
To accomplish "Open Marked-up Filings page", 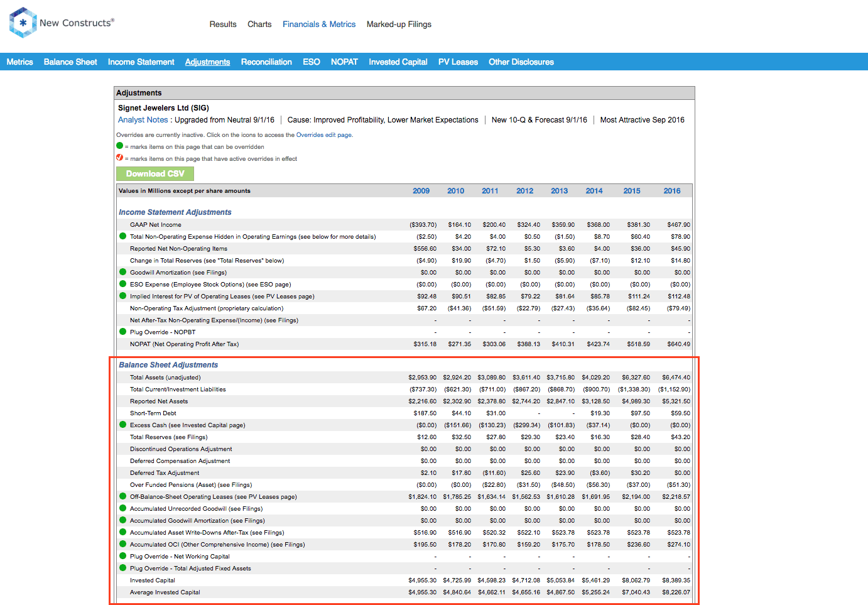I will click(399, 25).
